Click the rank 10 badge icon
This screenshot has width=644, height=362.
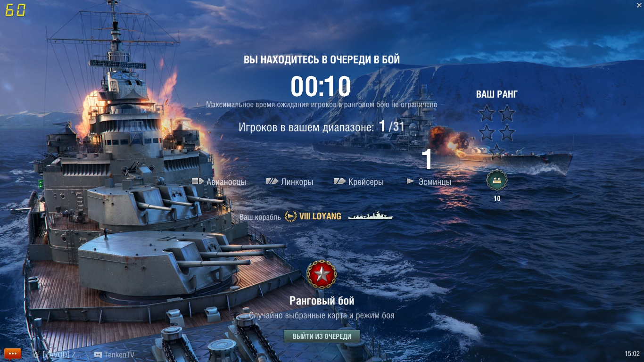(x=497, y=181)
